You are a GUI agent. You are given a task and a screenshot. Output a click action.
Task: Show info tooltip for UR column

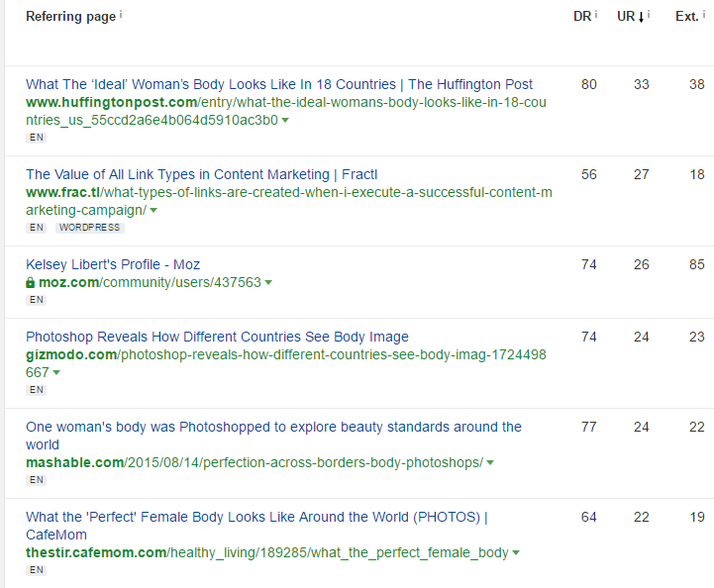click(x=649, y=15)
